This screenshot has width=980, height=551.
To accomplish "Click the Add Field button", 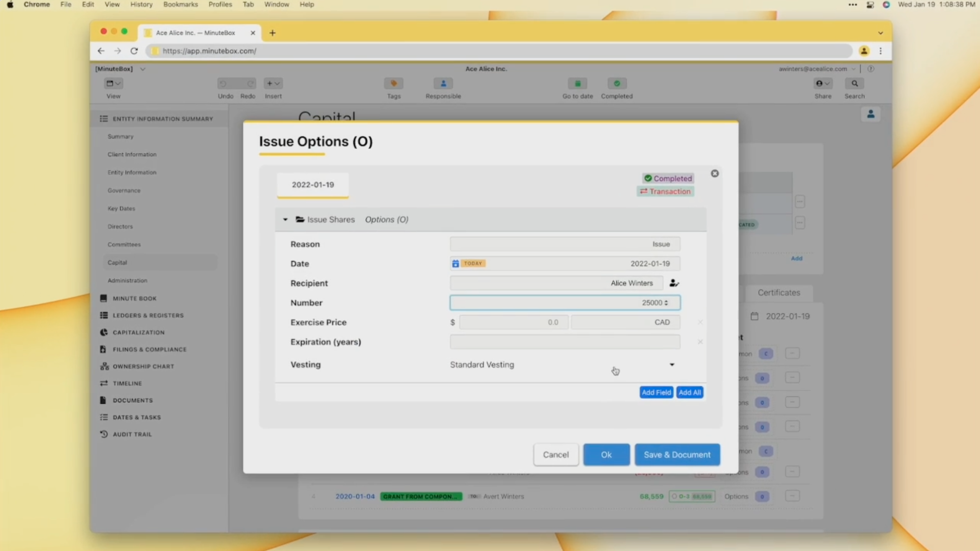I will [x=656, y=392].
